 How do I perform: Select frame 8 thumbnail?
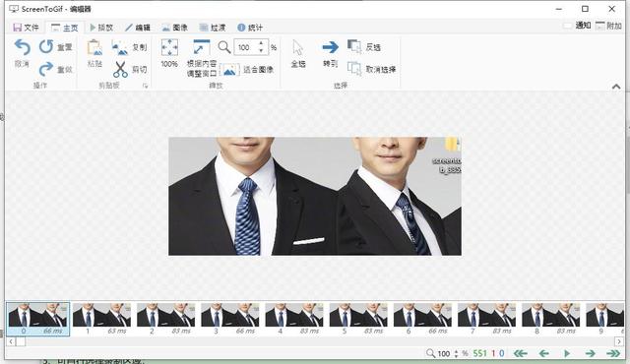[x=551, y=319]
